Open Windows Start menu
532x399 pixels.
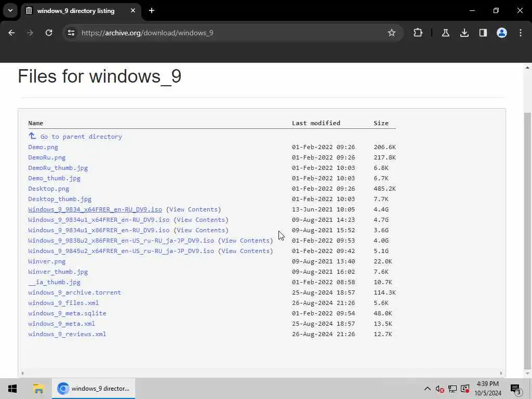click(12, 389)
